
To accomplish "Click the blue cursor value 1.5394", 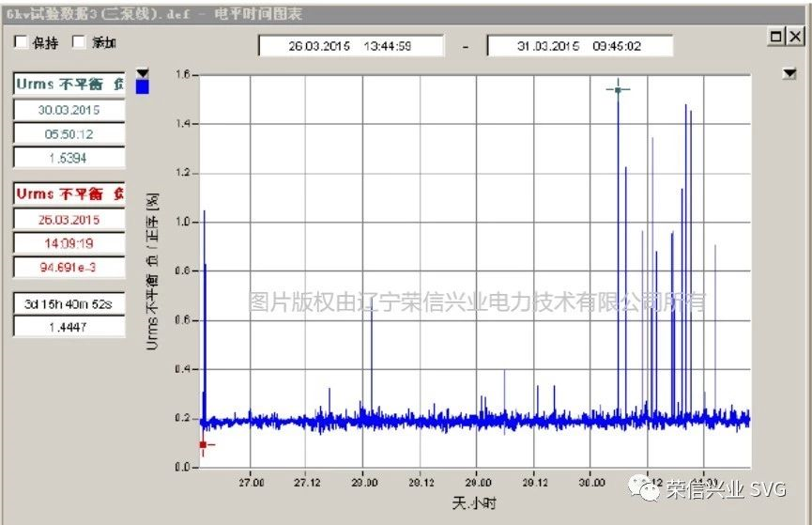I will click(69, 158).
